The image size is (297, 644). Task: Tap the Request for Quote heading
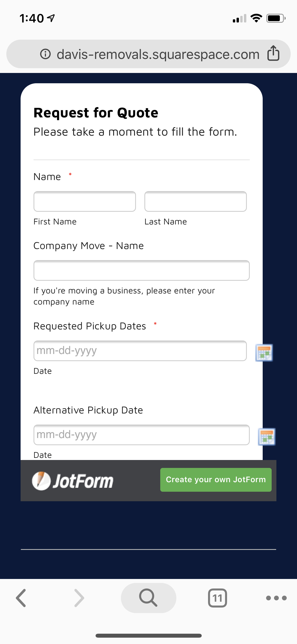coord(96,113)
